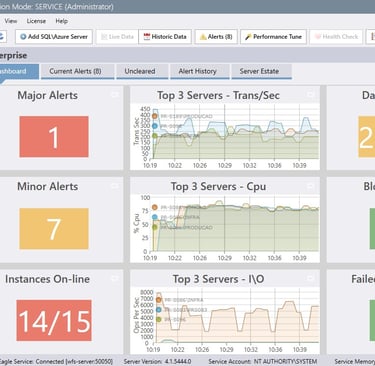Maximize the Minor Alerts panel
The image size is (375, 366).
[x=115, y=186]
